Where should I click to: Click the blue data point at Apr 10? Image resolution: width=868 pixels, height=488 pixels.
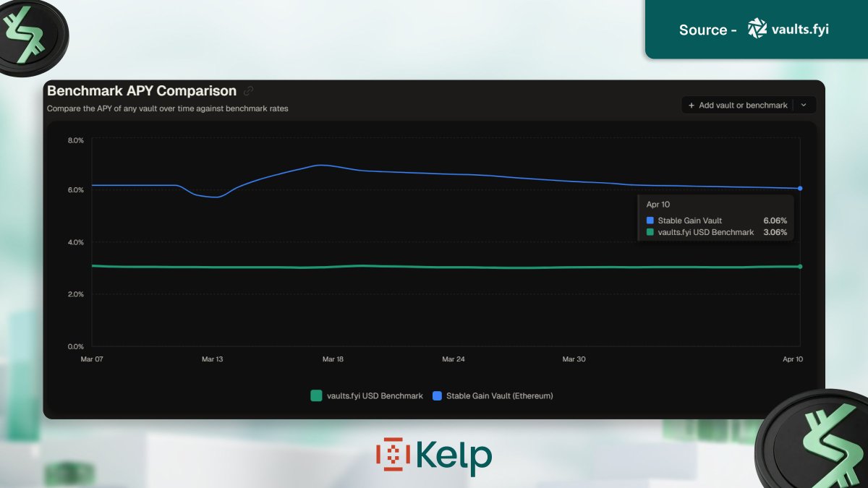click(x=800, y=189)
